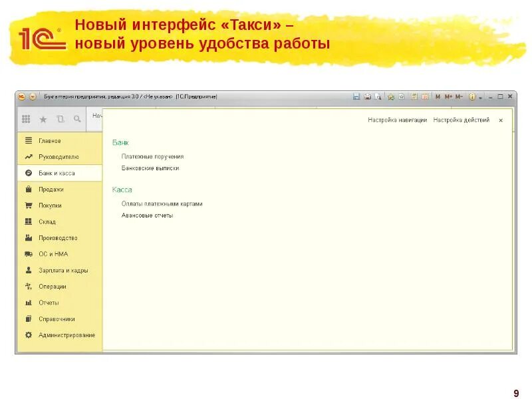Viewport: 532px width, 399px height.
Task: Open print preview magnifier page icon
Action: coord(378,96)
